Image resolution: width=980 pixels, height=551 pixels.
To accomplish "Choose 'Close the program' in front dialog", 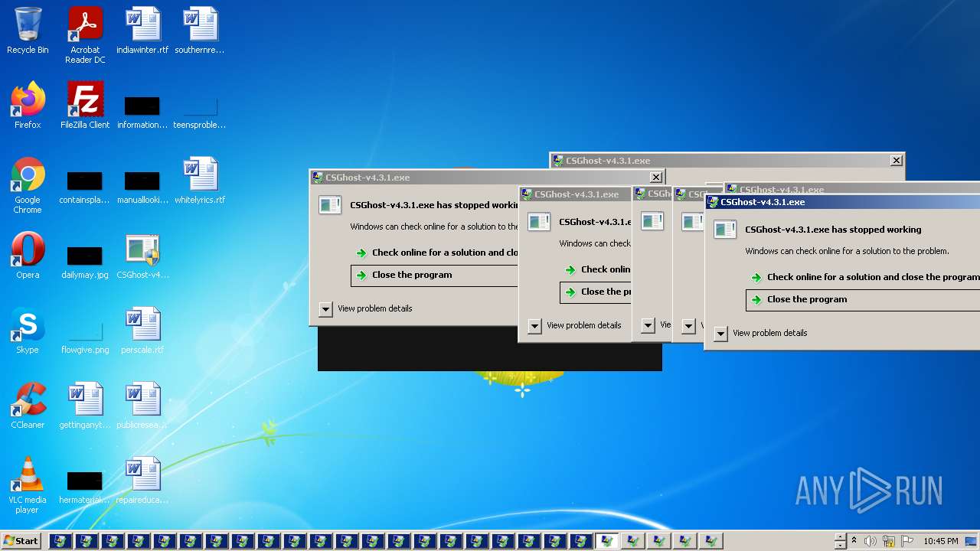I will (863, 299).
